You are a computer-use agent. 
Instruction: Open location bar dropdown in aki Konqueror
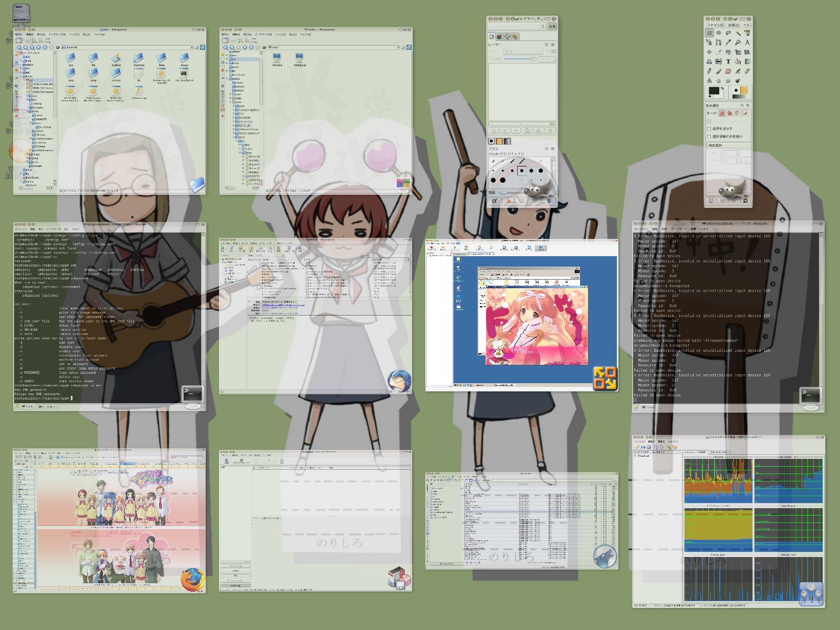pyautogui.click(x=192, y=47)
